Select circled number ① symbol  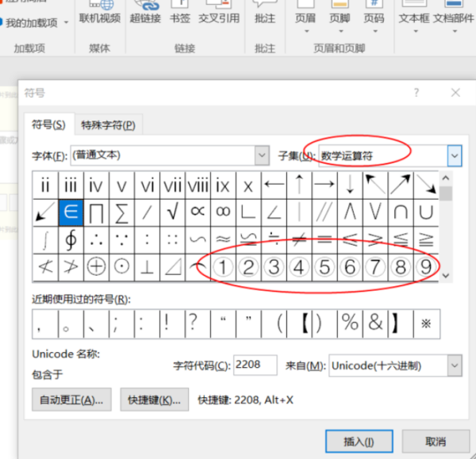tap(223, 267)
